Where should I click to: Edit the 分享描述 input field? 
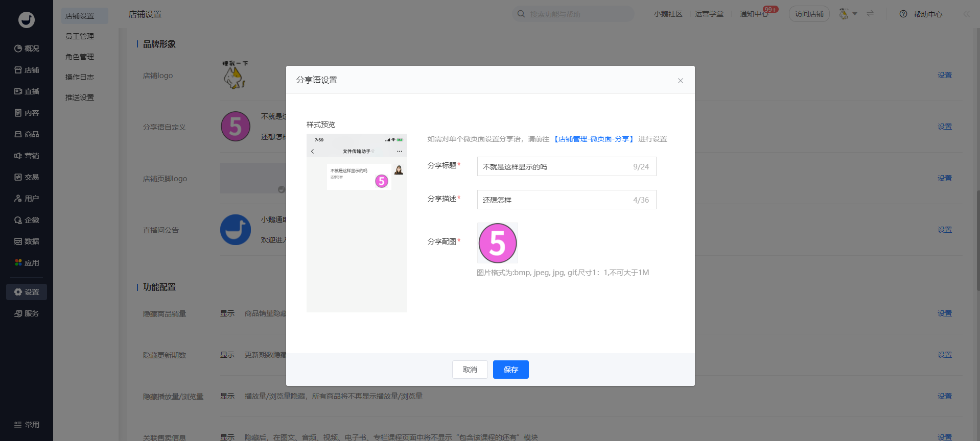tap(567, 200)
